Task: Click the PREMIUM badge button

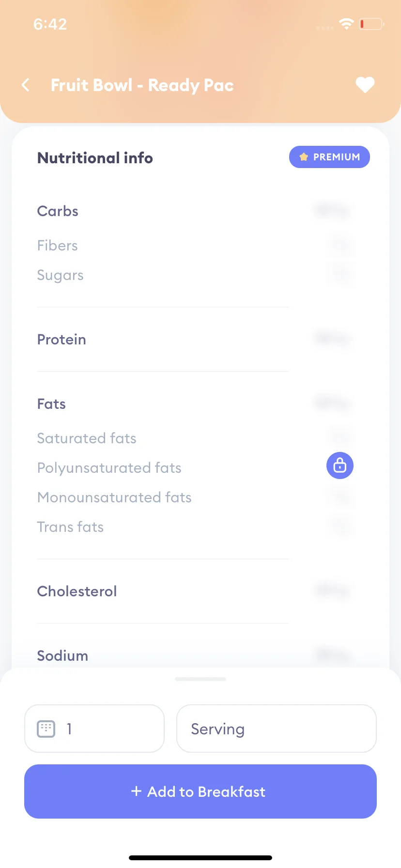Action: coord(329,157)
